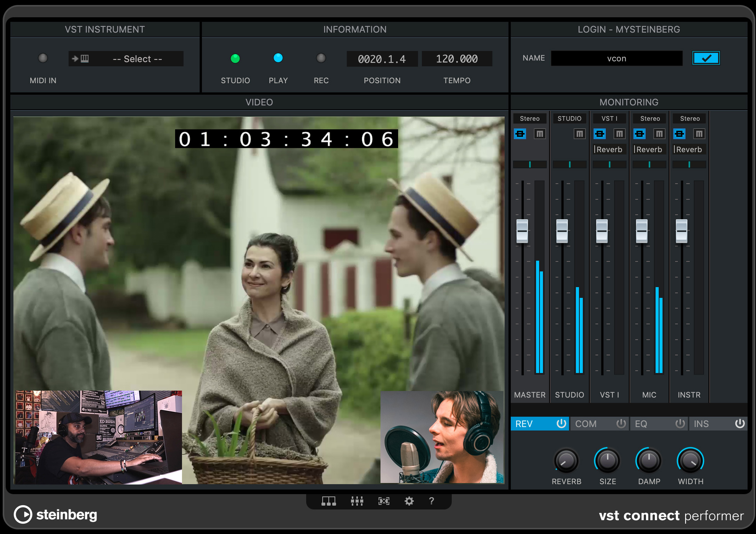Open the settings gear

(x=409, y=501)
